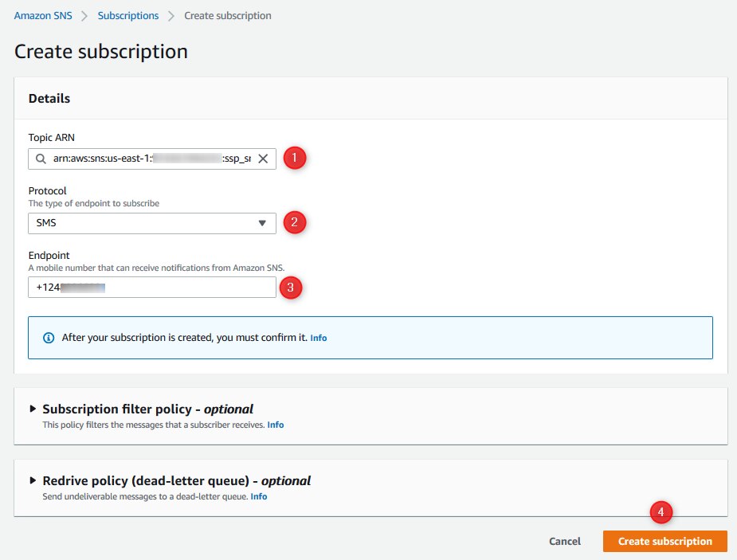737x560 pixels.
Task: Click the search icon in Topic ARN field
Action: coord(41,159)
